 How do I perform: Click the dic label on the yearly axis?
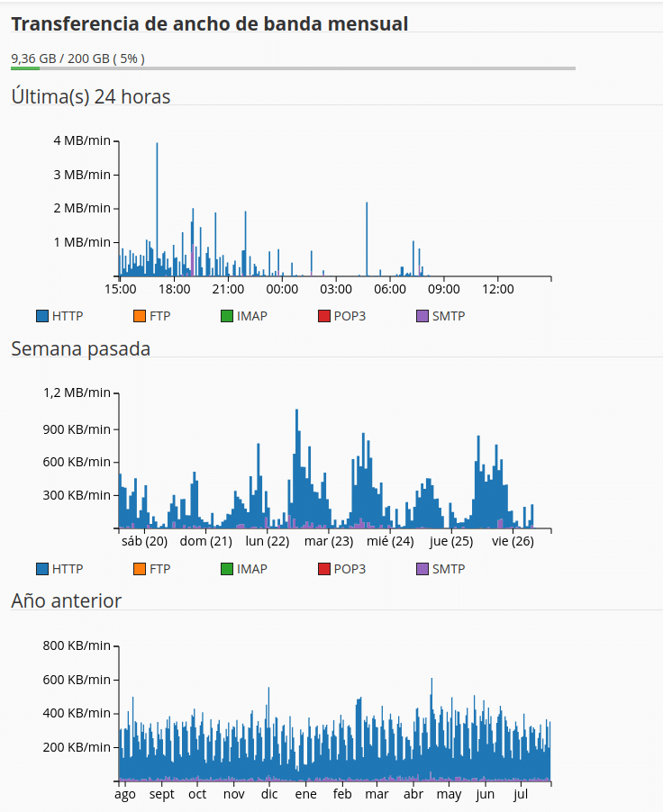pyautogui.click(x=269, y=794)
